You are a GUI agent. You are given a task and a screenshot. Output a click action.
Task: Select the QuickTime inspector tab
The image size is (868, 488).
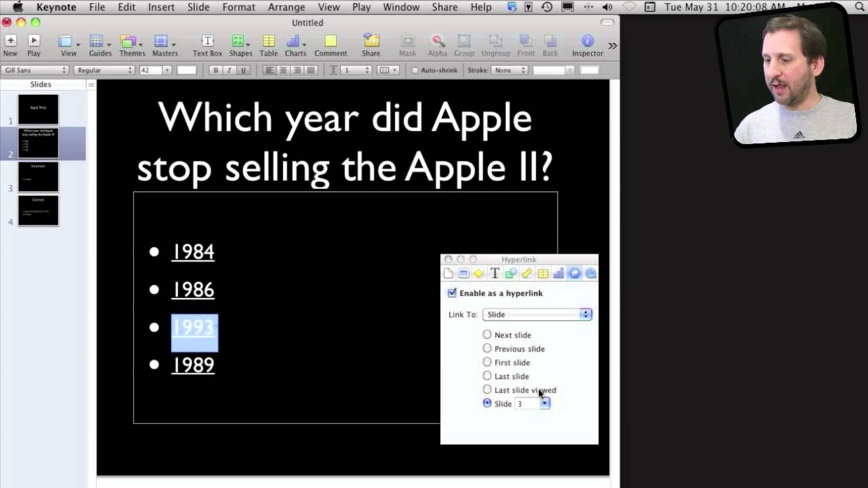click(x=591, y=273)
